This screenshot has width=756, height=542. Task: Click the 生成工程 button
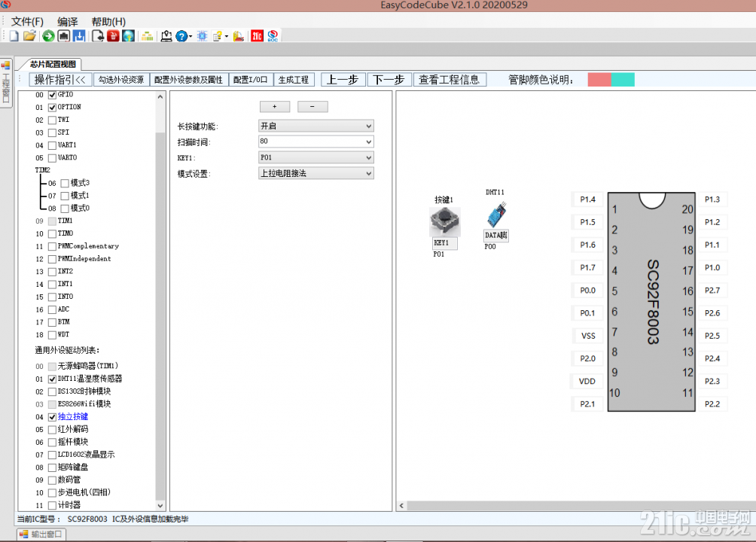tap(294, 80)
